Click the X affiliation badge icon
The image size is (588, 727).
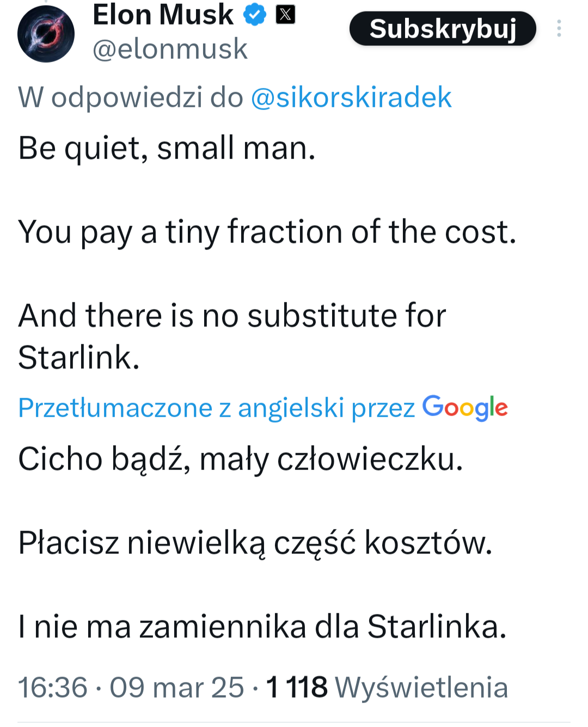click(285, 15)
